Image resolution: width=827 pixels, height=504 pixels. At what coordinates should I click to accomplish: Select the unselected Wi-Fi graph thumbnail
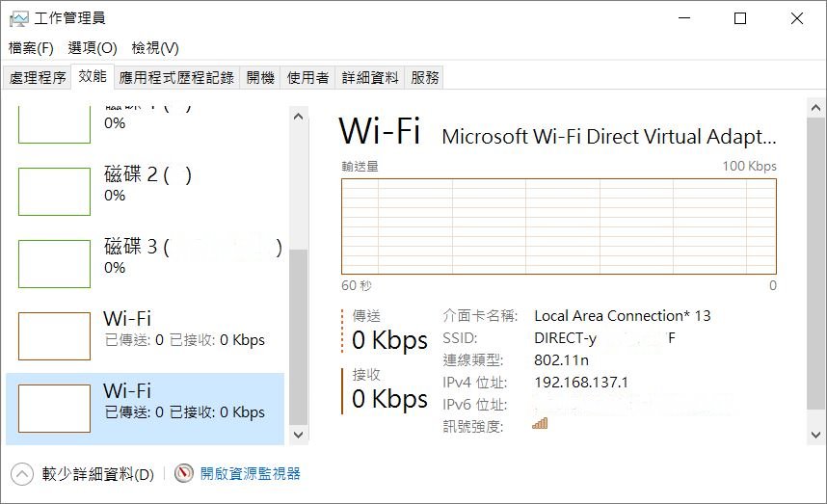(54, 335)
